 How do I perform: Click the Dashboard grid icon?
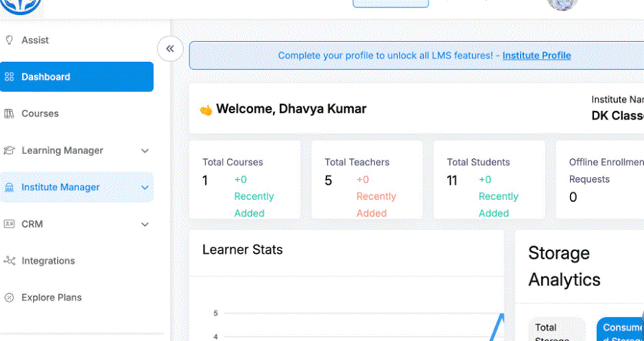tap(9, 77)
